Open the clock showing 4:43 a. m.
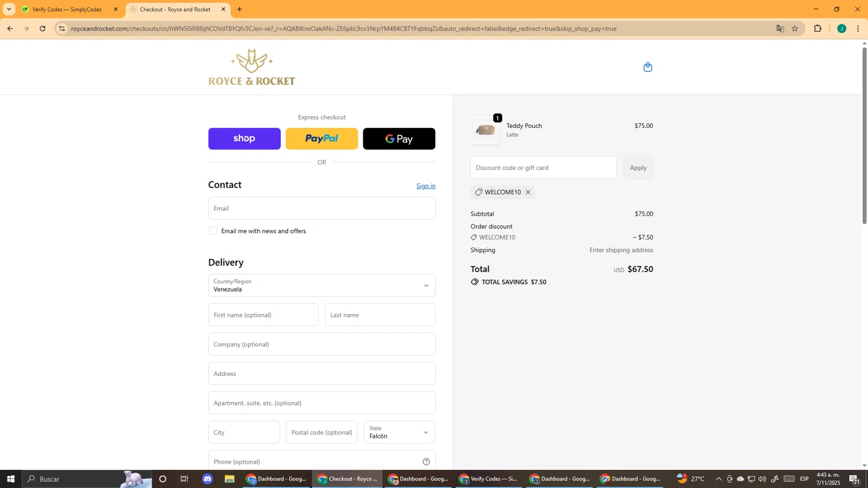868x488 pixels. [828, 479]
